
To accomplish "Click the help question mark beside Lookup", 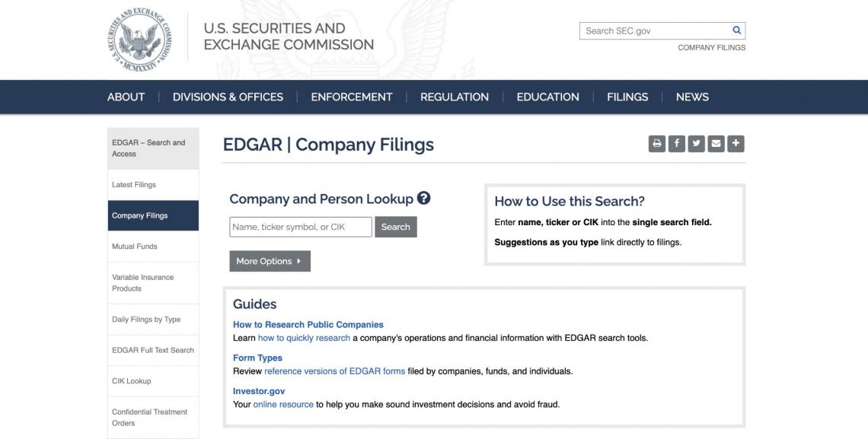I will pos(424,199).
